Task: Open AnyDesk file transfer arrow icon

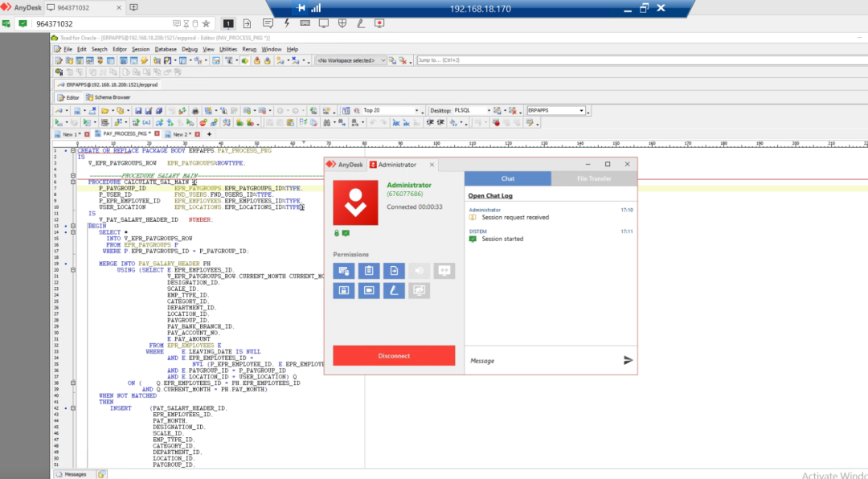Action: 247,23
